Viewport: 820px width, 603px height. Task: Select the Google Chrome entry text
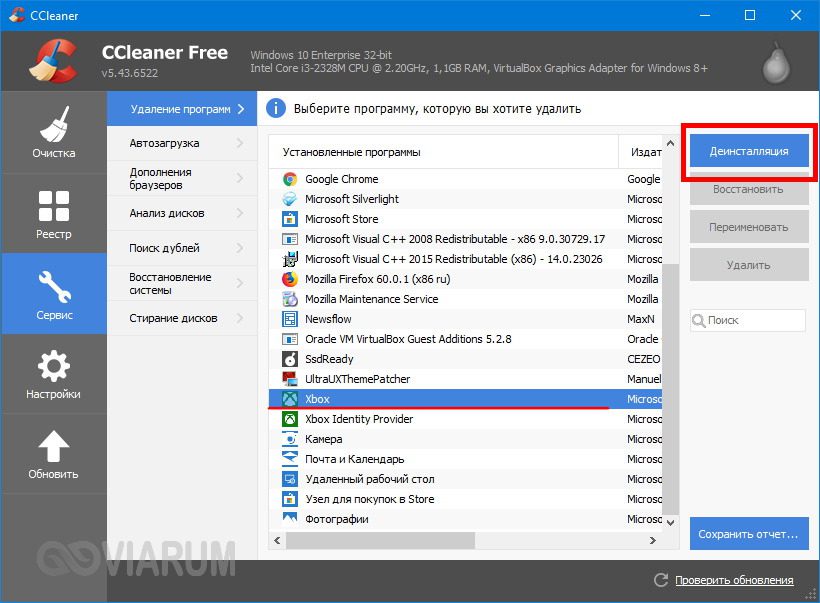[x=341, y=179]
